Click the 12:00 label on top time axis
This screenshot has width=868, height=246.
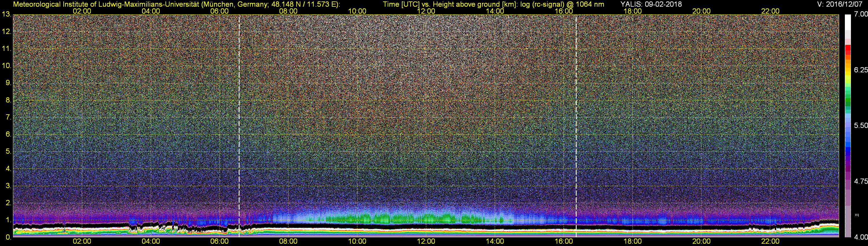426,11
